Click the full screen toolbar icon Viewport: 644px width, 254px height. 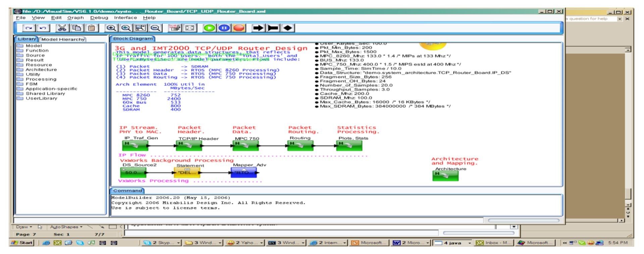(190, 28)
